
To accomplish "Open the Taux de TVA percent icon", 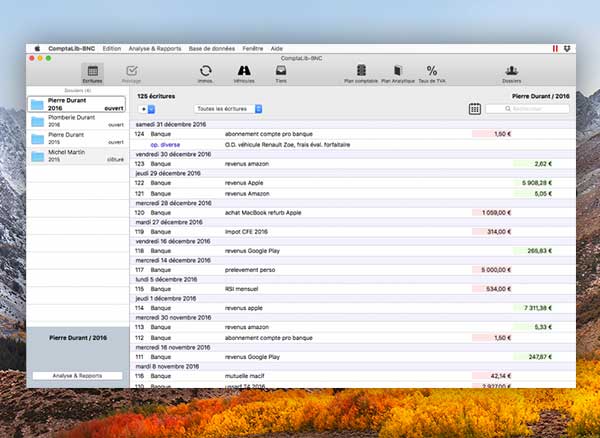I will [x=432, y=74].
